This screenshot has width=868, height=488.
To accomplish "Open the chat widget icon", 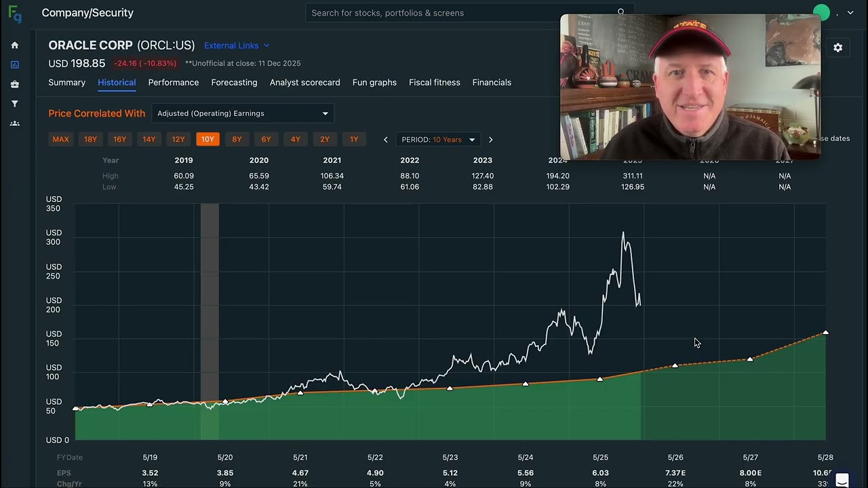I will click(x=842, y=480).
